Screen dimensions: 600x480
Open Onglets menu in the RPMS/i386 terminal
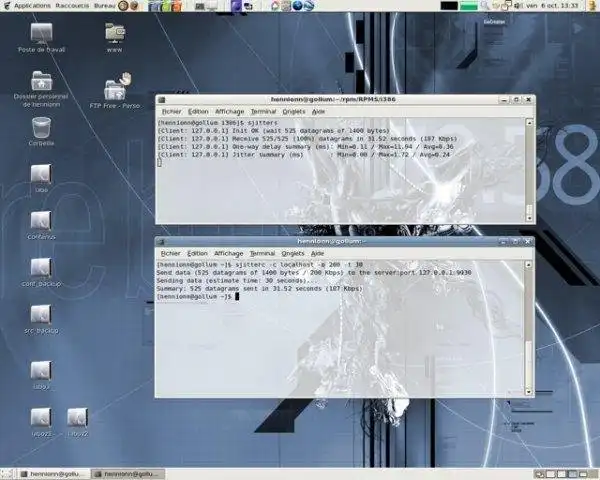(294, 111)
